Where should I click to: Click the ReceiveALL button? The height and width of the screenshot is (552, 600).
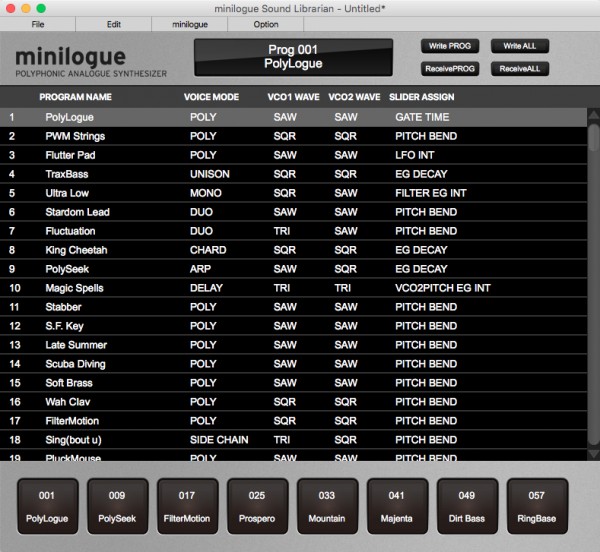point(520,69)
